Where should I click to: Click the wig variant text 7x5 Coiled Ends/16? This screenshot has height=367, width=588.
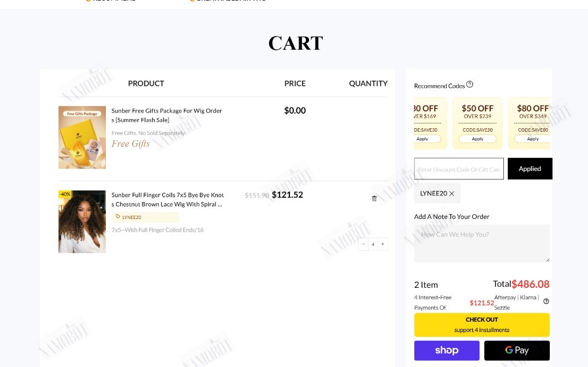click(157, 230)
